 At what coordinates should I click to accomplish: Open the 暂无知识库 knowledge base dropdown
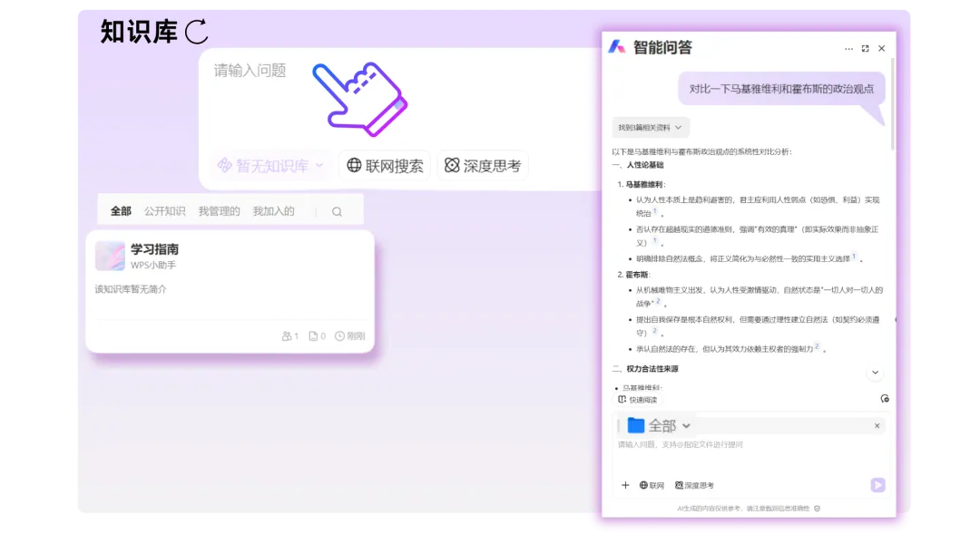tap(270, 166)
